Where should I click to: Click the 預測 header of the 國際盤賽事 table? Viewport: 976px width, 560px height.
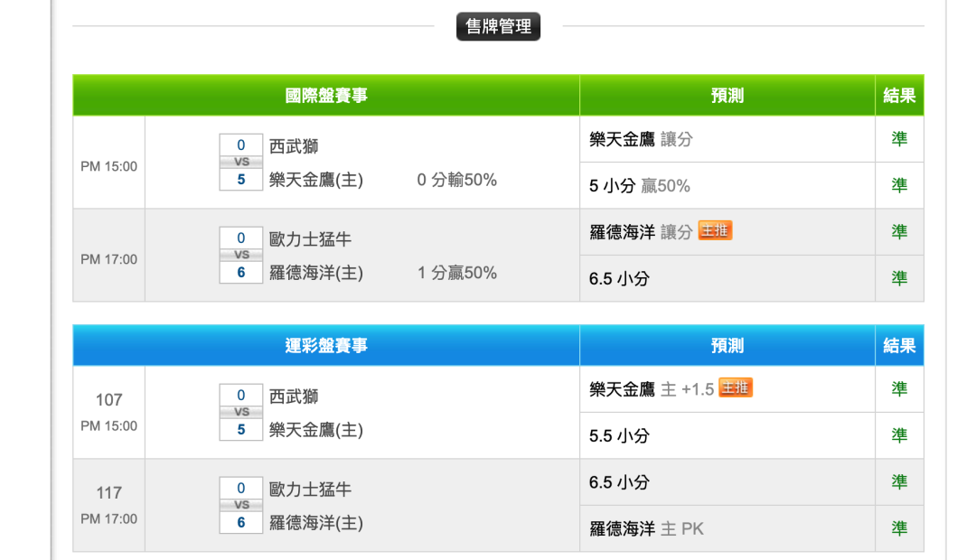(x=727, y=96)
